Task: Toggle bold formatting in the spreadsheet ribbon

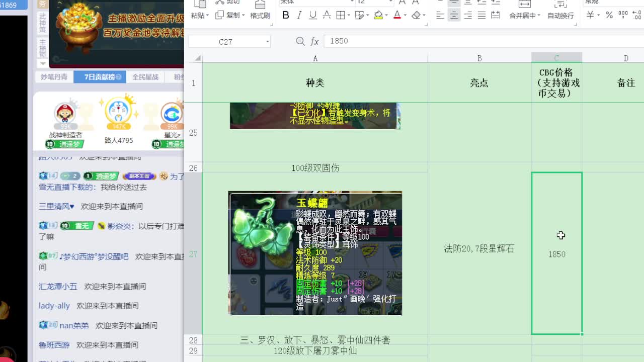Action: [286, 15]
